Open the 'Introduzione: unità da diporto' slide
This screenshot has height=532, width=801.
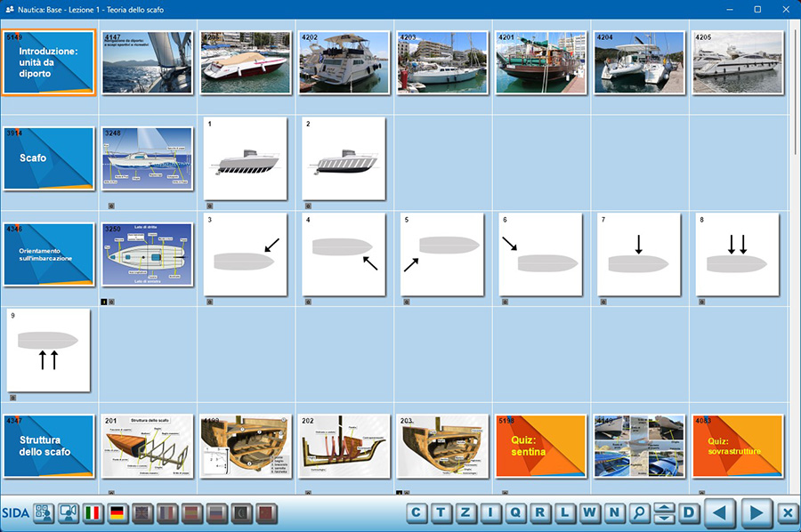pos(49,62)
